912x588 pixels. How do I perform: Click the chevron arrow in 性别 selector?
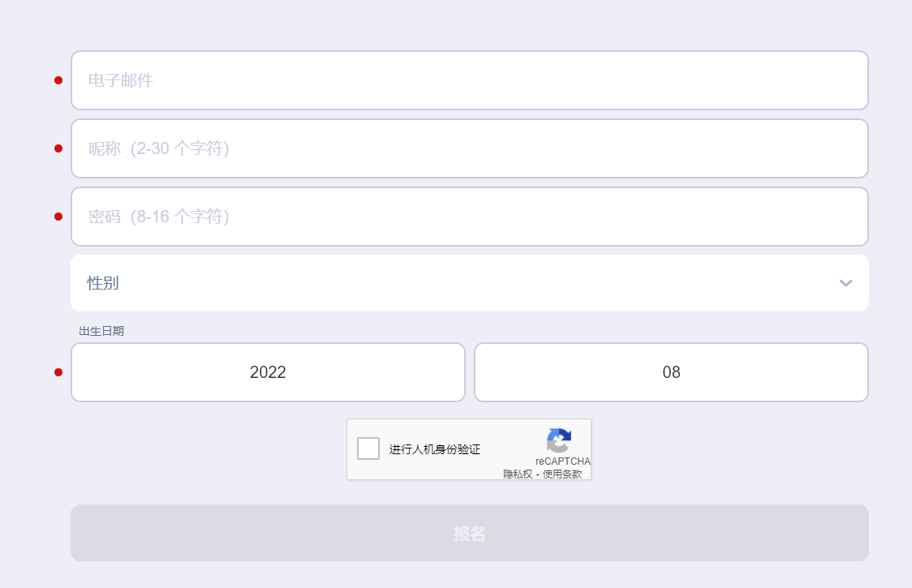[x=845, y=283]
